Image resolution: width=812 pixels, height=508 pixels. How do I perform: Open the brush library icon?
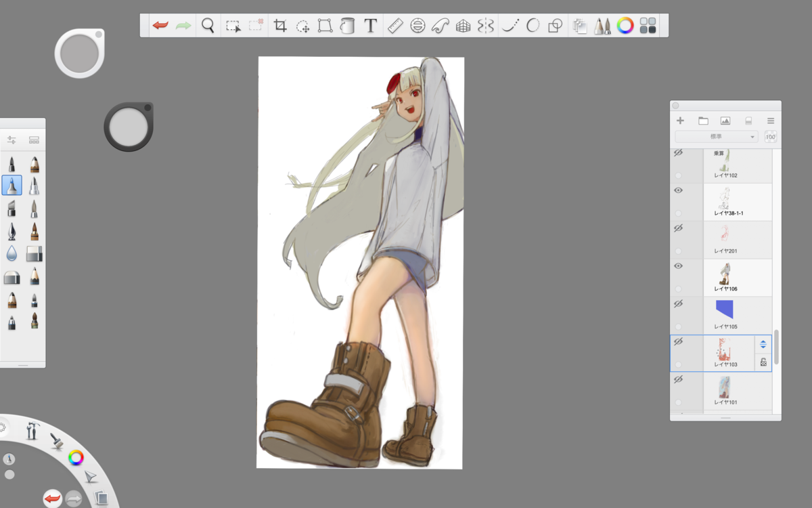click(x=34, y=140)
